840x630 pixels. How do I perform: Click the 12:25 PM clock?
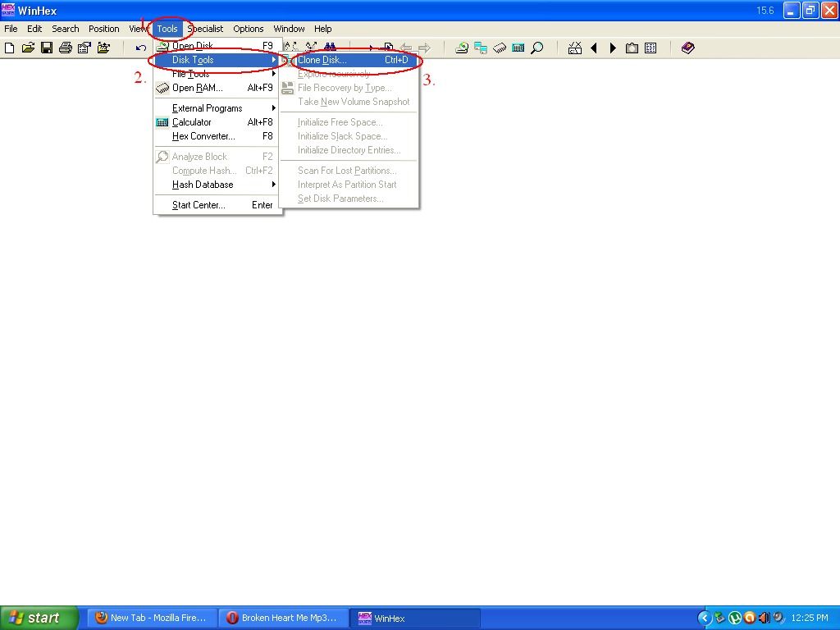pyautogui.click(x=810, y=619)
